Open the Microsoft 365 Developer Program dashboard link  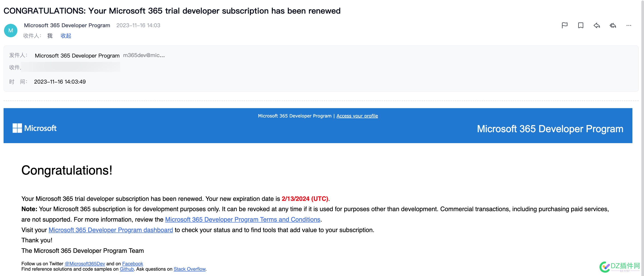pyautogui.click(x=110, y=230)
